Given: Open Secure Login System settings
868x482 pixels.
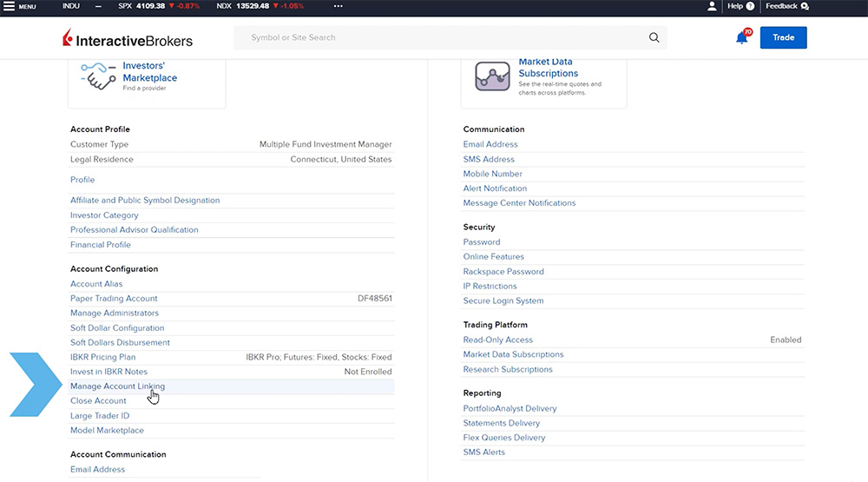Looking at the screenshot, I should (x=503, y=300).
